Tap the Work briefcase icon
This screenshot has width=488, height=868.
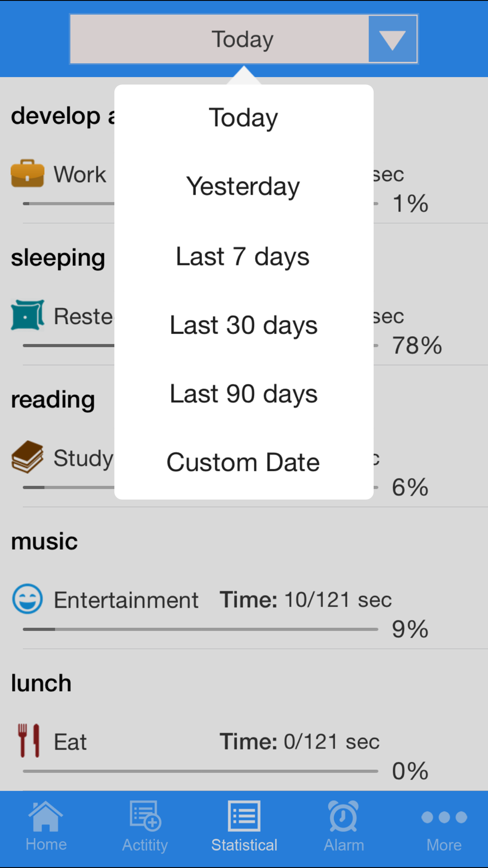click(27, 173)
